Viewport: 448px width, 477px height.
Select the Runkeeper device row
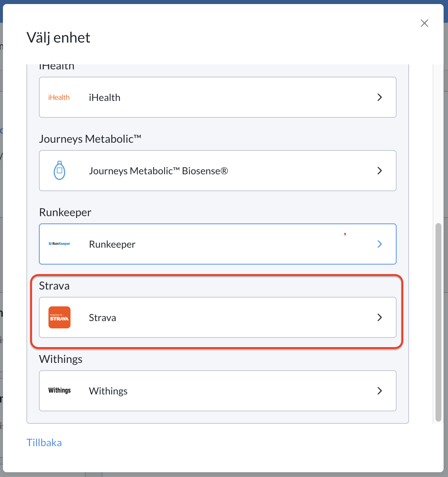pyautogui.click(x=218, y=244)
